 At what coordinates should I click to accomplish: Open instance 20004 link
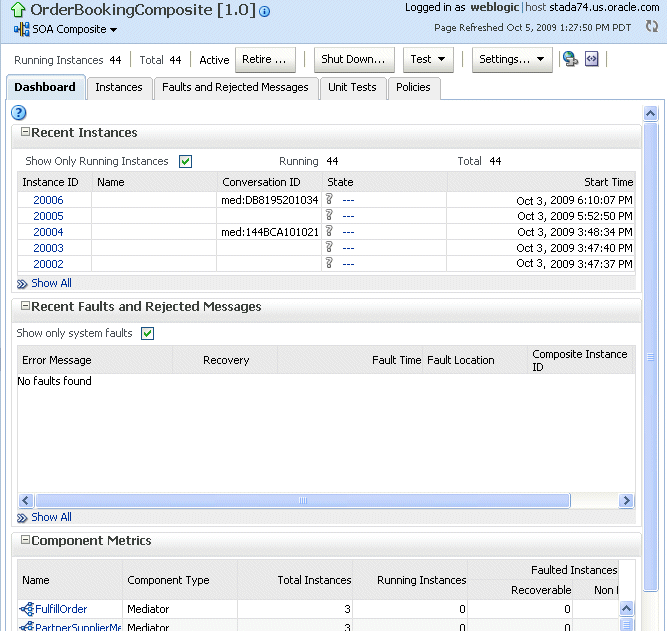point(48,232)
